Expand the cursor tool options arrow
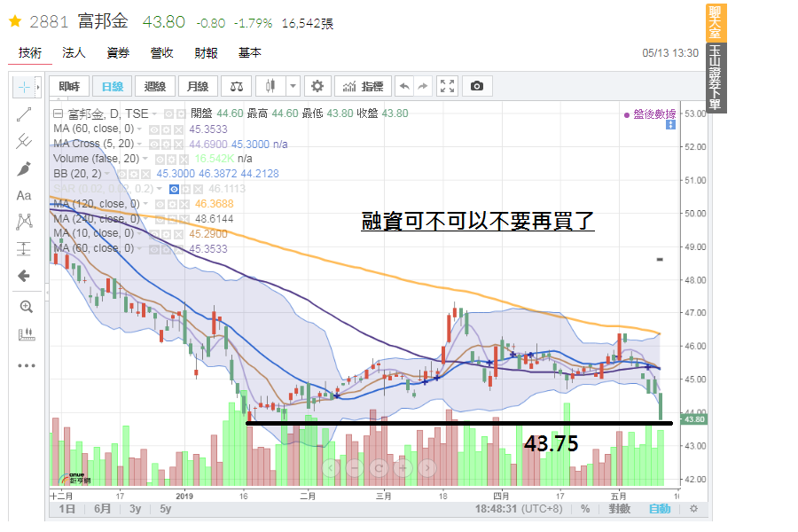Screen dimensions: 798x532 coord(37,88)
